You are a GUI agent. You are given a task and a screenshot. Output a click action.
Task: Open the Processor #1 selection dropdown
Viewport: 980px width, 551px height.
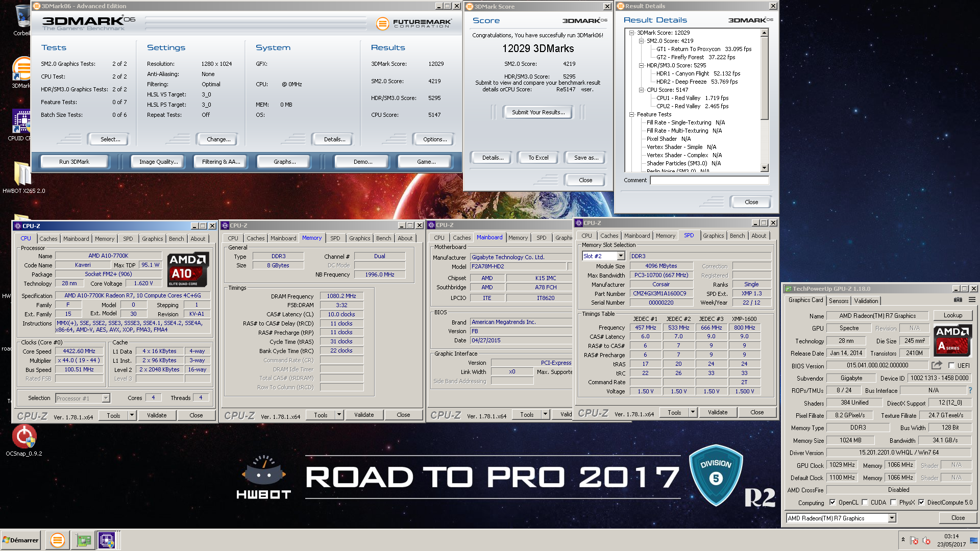pyautogui.click(x=106, y=398)
